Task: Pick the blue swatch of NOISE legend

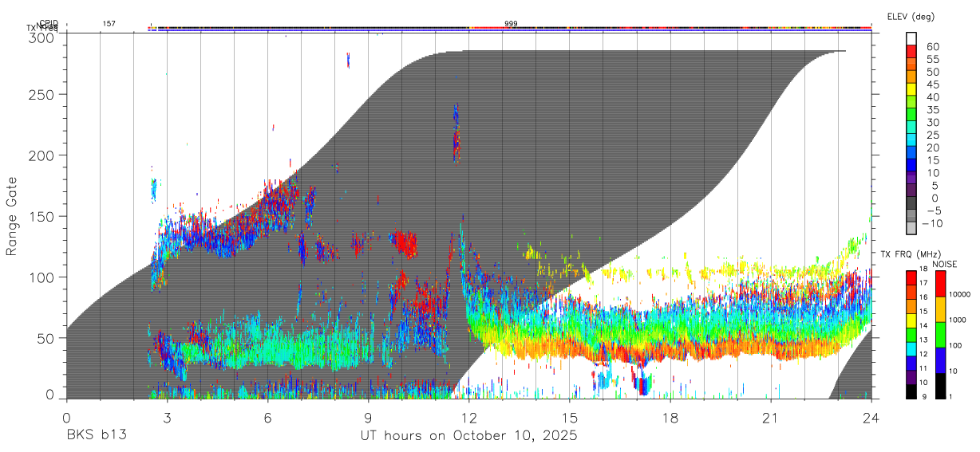Action: tap(940, 360)
